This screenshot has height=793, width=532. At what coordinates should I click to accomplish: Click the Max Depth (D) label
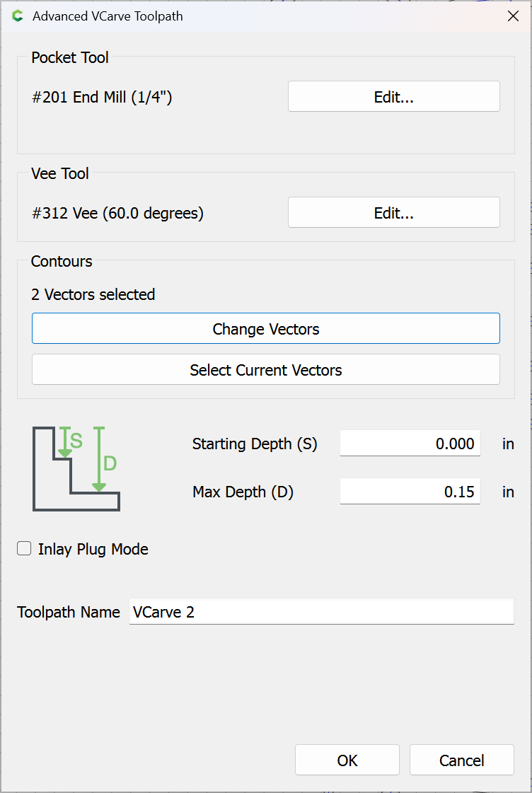243,492
